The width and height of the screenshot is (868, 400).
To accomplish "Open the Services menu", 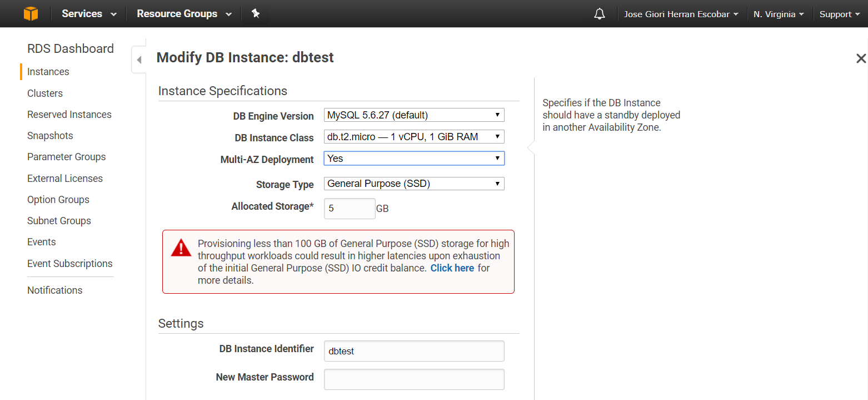I will click(89, 14).
